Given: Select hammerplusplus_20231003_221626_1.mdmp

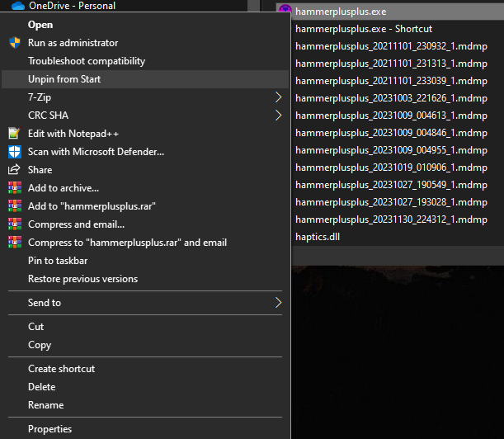Looking at the screenshot, I should [391, 98].
